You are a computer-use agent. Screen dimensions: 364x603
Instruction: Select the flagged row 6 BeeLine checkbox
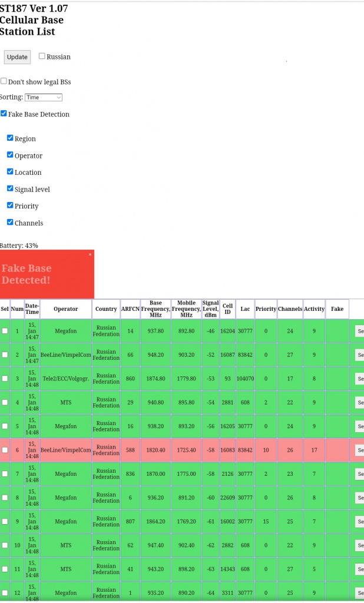pyautogui.click(x=5, y=450)
